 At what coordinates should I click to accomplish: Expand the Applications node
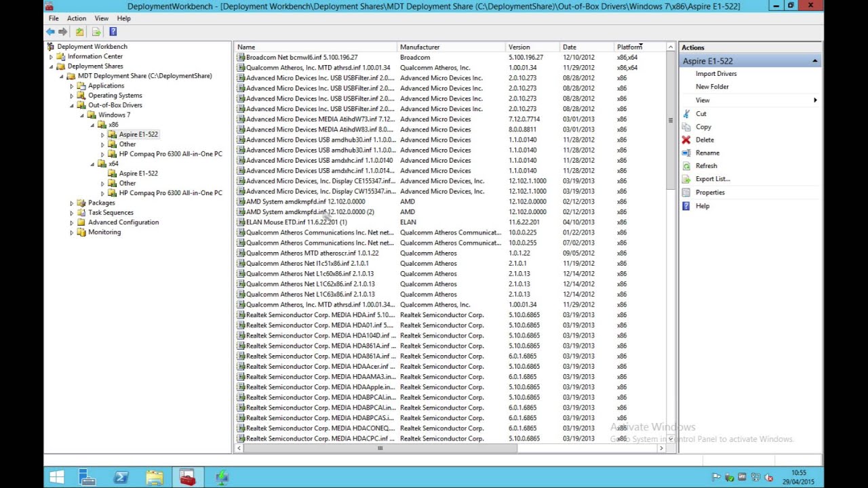point(72,86)
